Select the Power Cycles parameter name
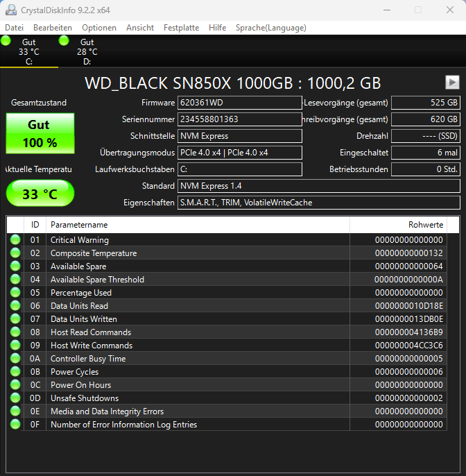Viewport: 466px width, 476px height. pos(75,372)
